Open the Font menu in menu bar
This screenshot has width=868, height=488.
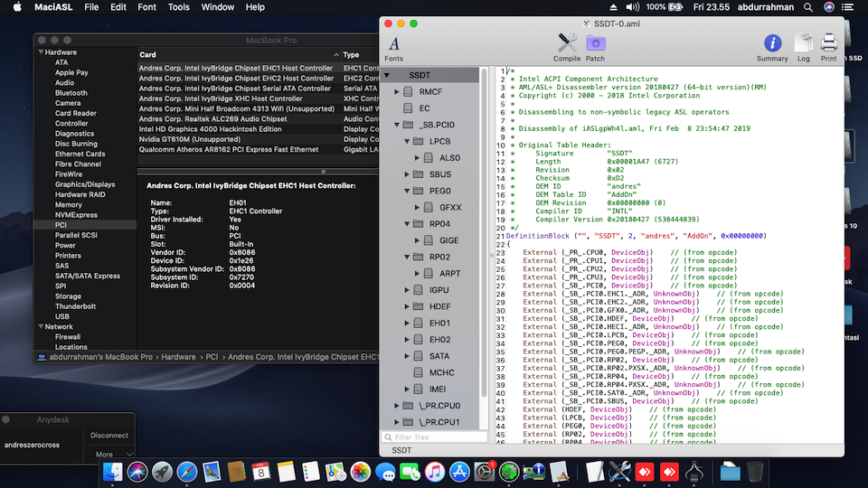[x=146, y=7]
